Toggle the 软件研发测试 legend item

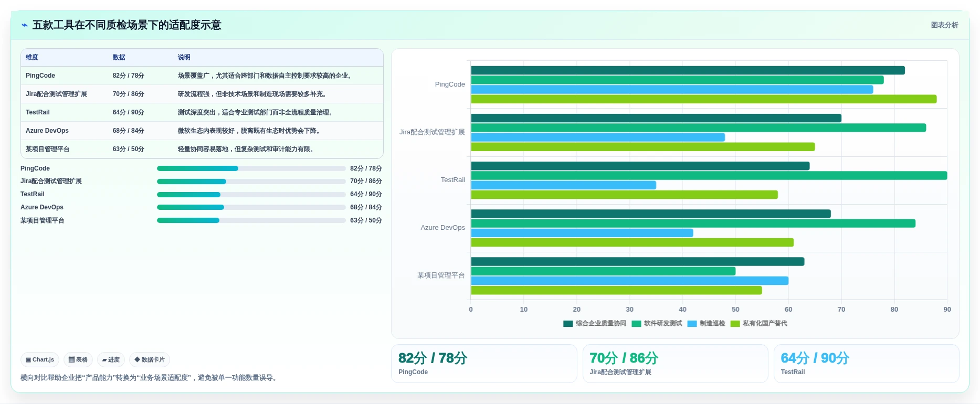pos(657,323)
